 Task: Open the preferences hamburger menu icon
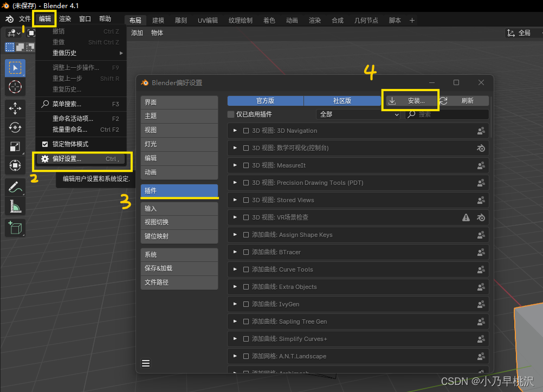(x=146, y=363)
